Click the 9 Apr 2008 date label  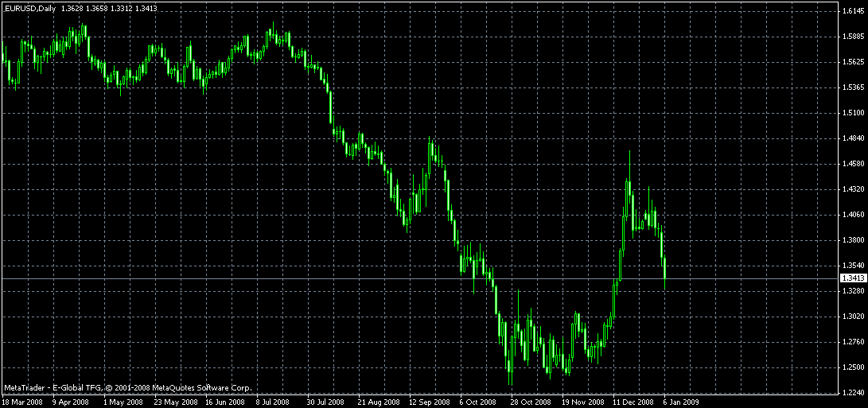pyautogui.click(x=70, y=402)
